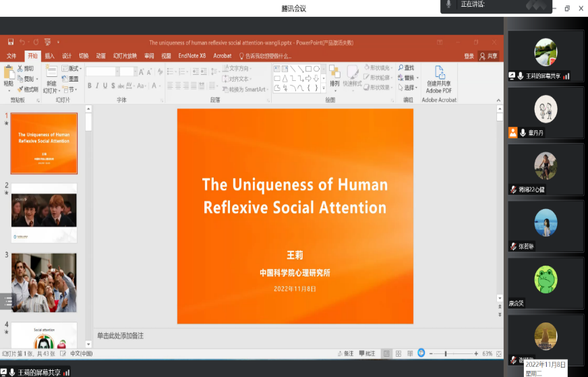Switch to the EndNote X8 tab

pyautogui.click(x=192, y=56)
